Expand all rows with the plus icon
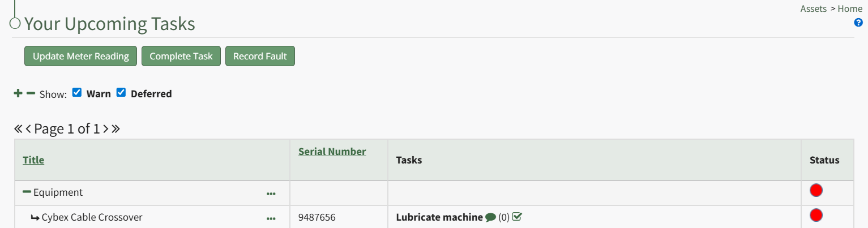Image resolution: width=868 pixels, height=228 pixels. pos(18,93)
